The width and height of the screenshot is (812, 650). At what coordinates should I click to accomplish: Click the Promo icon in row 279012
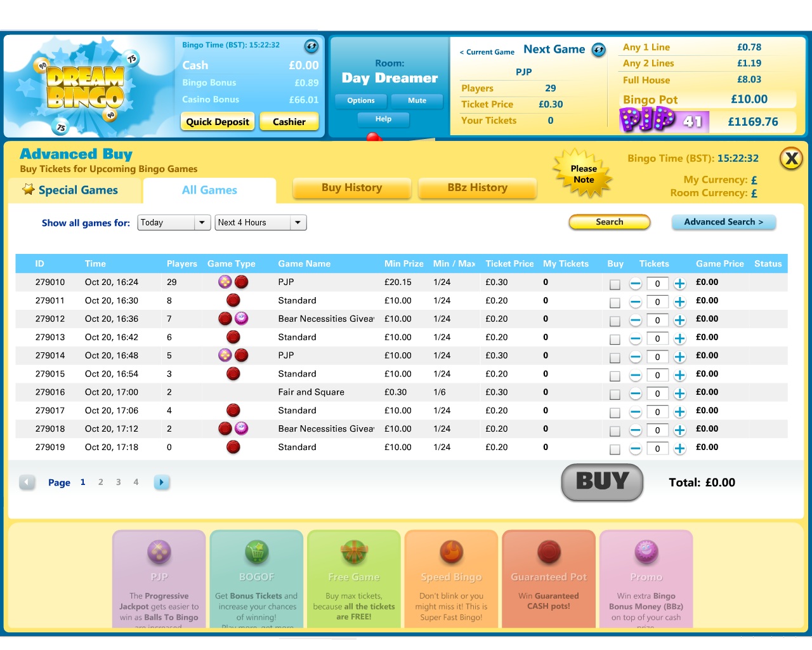(x=241, y=318)
